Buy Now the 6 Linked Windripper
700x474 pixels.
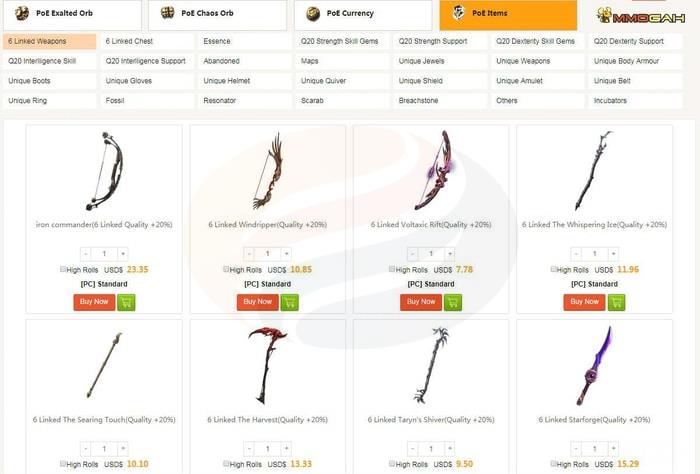[x=258, y=302]
